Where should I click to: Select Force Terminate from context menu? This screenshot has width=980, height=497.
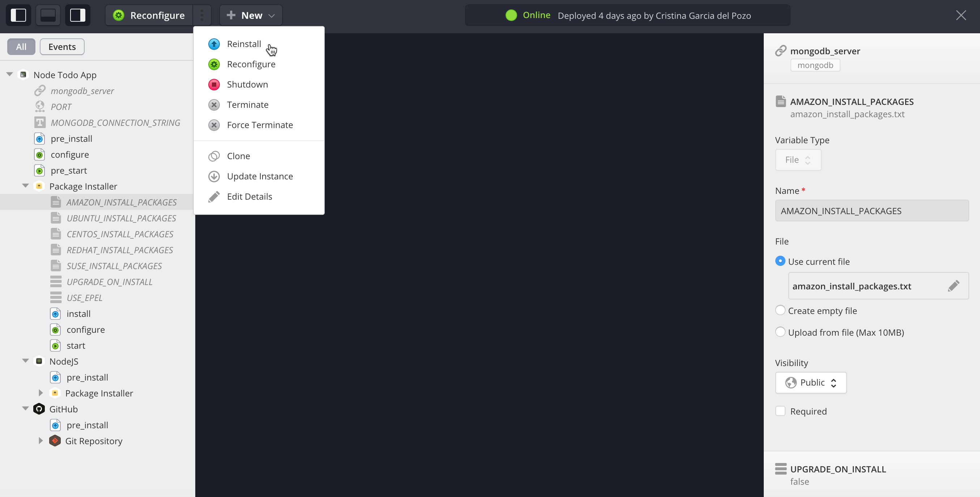(260, 124)
